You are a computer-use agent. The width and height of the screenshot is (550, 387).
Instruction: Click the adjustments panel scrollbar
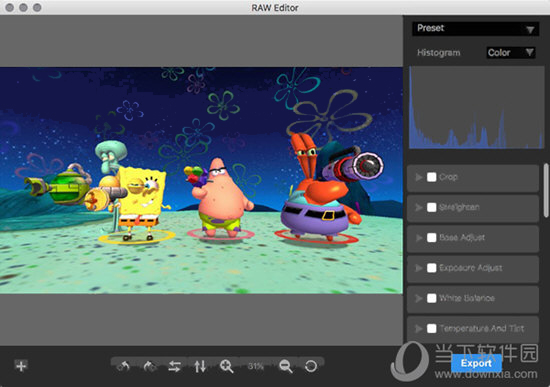546,191
